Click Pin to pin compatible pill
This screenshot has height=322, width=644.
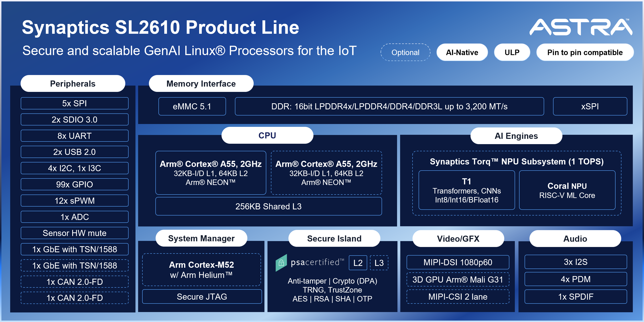click(x=585, y=52)
